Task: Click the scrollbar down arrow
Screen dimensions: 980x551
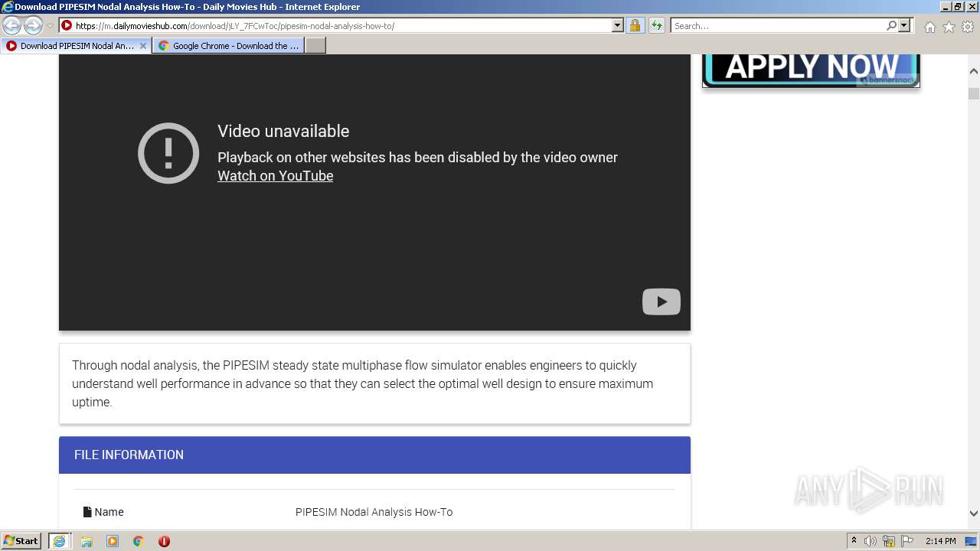Action: [974, 514]
